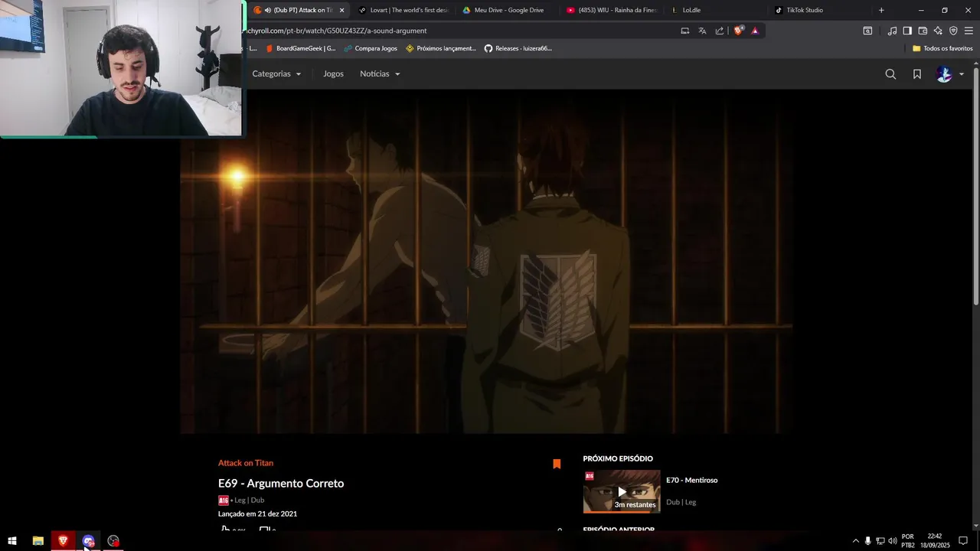Open the OBS Studio taskbar icon
Image resolution: width=980 pixels, height=551 pixels.
click(x=113, y=541)
